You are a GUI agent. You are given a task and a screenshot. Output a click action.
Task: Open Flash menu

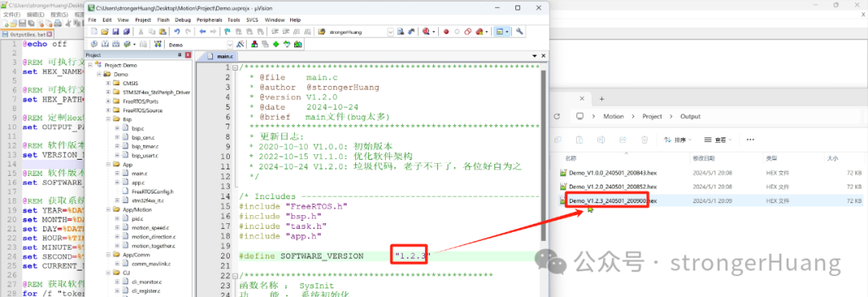(x=163, y=19)
